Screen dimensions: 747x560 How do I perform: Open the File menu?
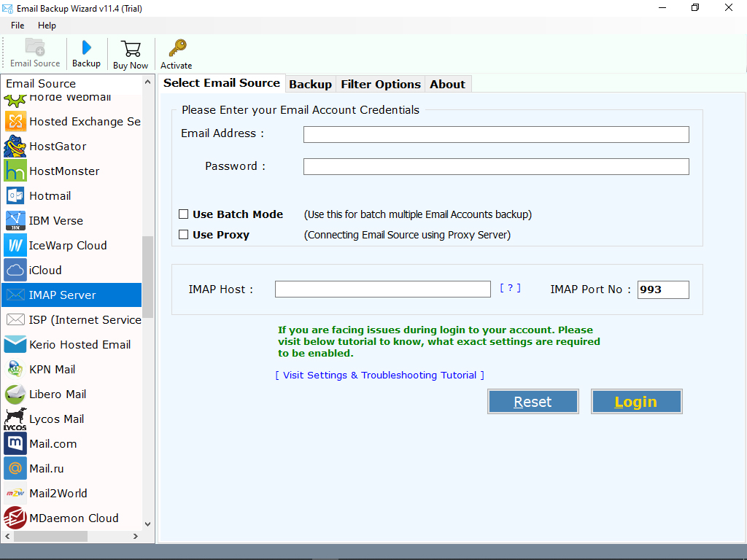click(18, 26)
